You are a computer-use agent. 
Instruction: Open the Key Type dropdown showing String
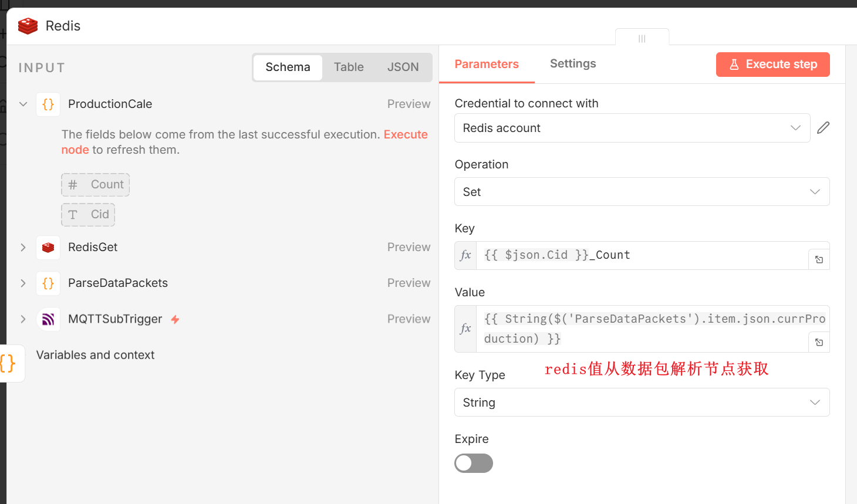[642, 402]
